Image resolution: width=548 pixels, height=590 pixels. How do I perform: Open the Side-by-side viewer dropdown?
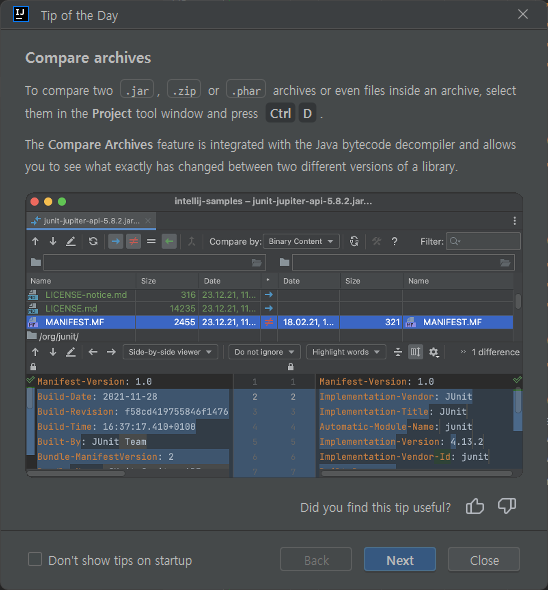[170, 352]
